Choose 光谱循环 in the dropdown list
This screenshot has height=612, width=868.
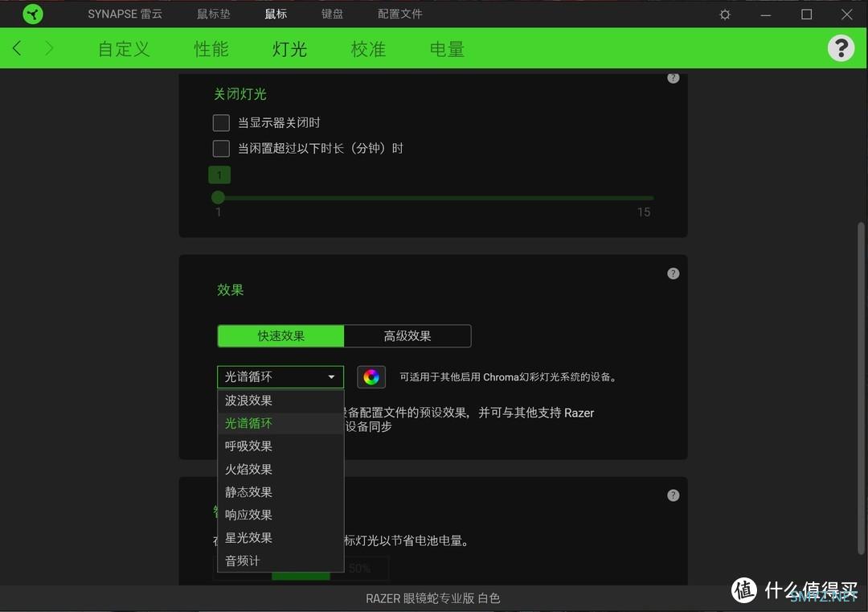pos(280,423)
